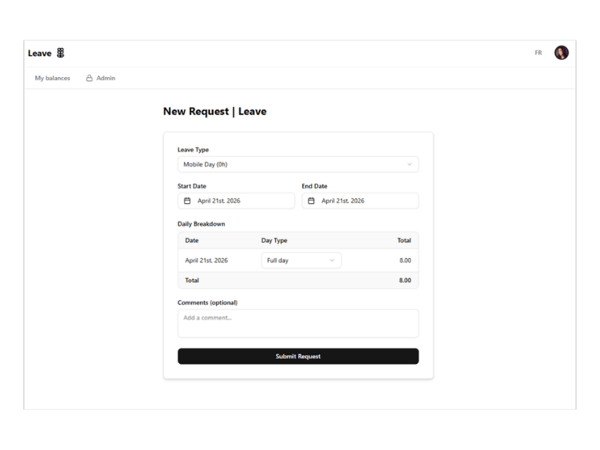The height and width of the screenshot is (450, 600).
Task: Click the Comments (optional) label
Action: click(x=207, y=303)
